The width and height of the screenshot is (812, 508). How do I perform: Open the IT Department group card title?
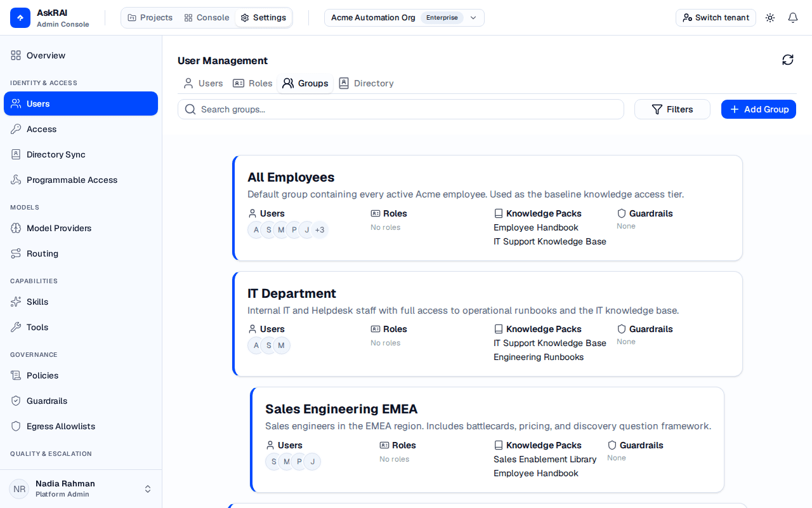(292, 293)
